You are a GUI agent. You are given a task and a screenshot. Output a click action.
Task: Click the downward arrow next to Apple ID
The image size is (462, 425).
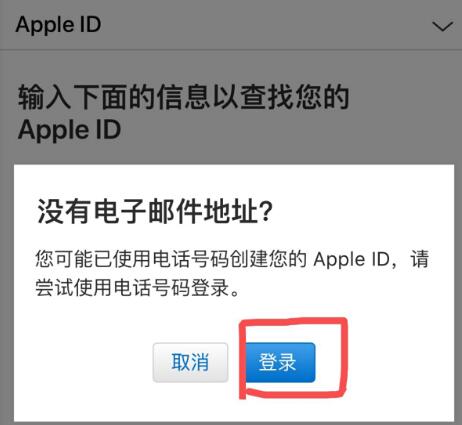[442, 27]
